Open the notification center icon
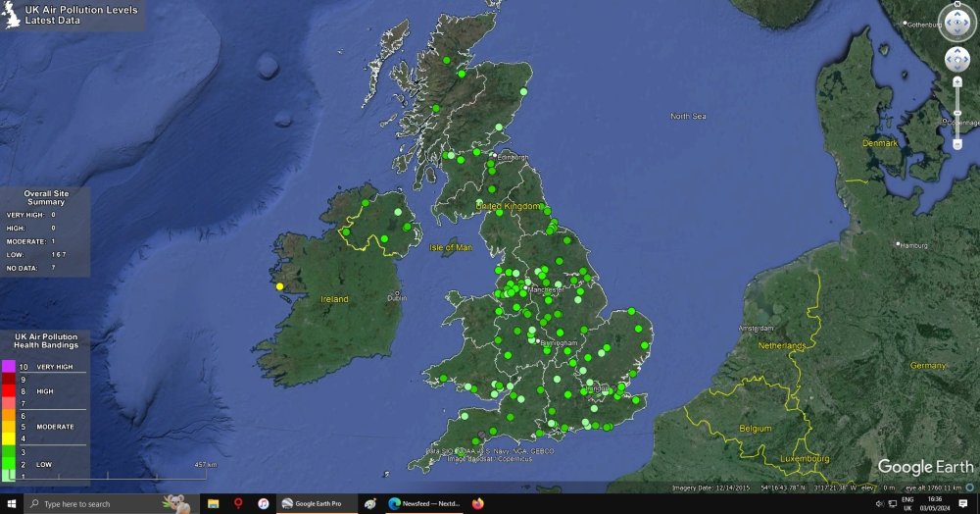This screenshot has width=980, height=514. point(963,503)
